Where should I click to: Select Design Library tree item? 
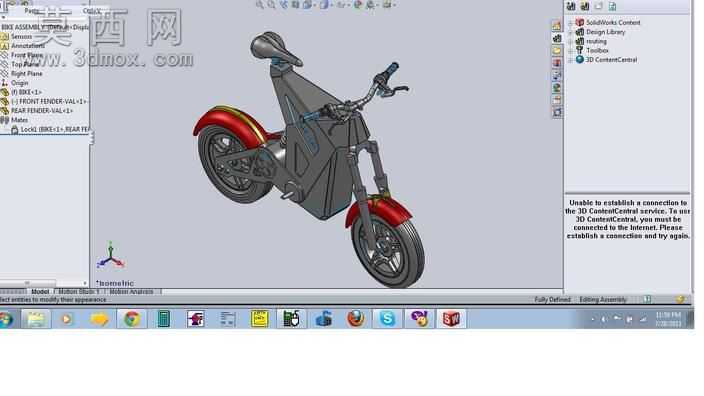click(605, 32)
